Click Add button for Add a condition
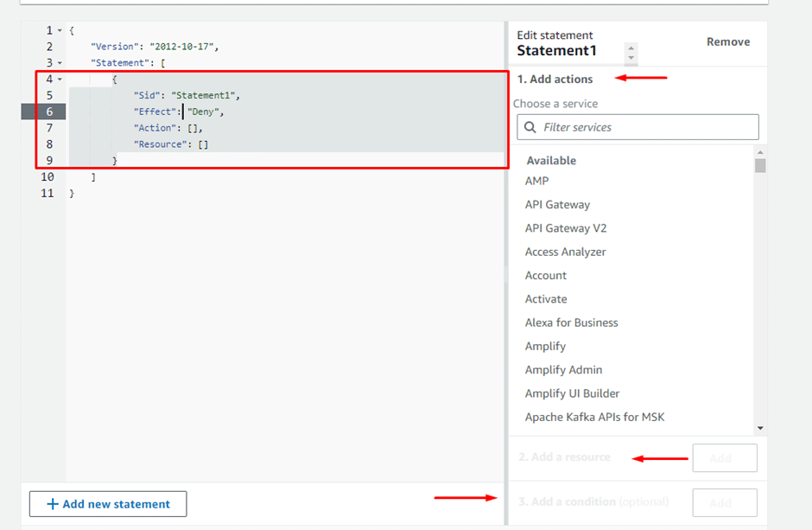812x530 pixels. click(x=724, y=502)
